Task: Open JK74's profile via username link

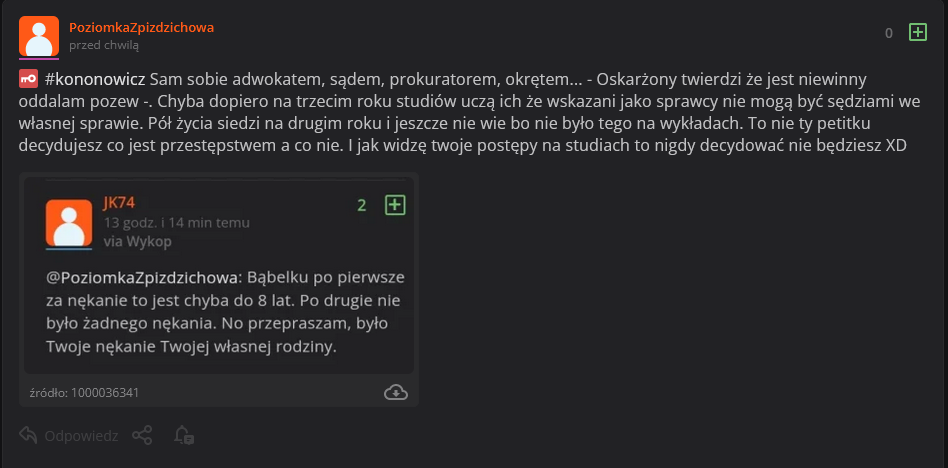Action: [x=119, y=203]
